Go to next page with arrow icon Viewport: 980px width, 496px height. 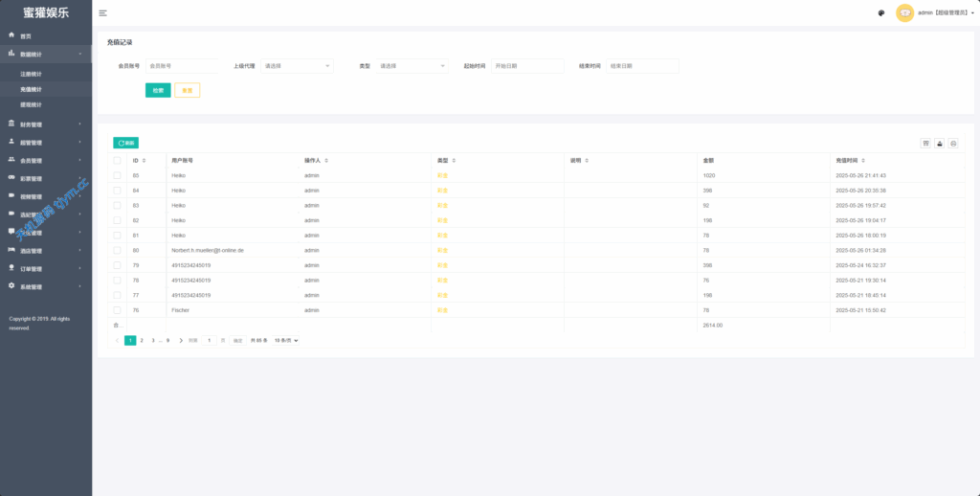point(181,340)
